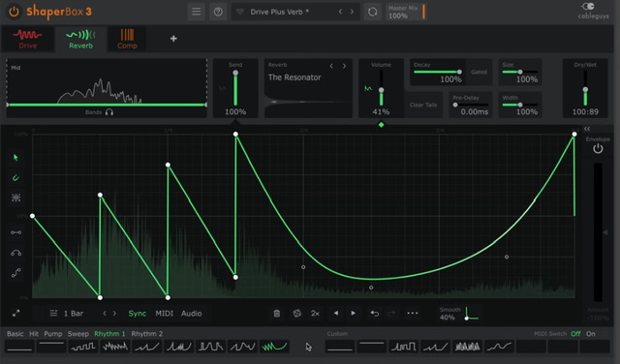This screenshot has height=364, width=620.
Task: Click the 2x double wave button
Action: (315, 314)
